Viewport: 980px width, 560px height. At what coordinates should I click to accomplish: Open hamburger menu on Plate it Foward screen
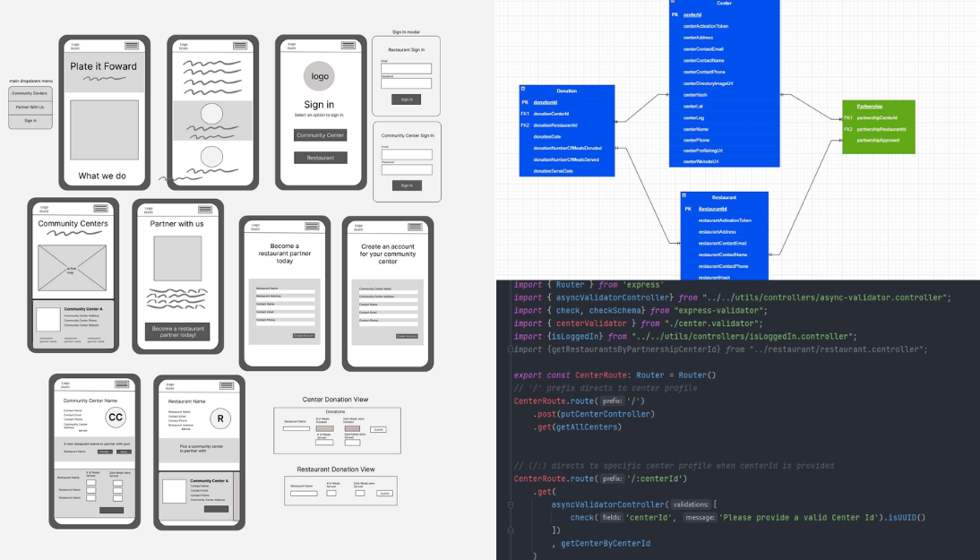pyautogui.click(x=132, y=46)
